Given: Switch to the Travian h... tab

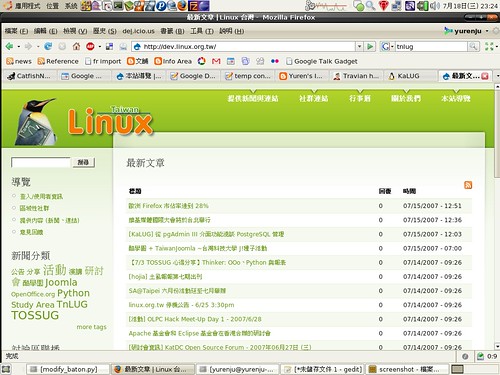Looking at the screenshot, I should point(357,76).
